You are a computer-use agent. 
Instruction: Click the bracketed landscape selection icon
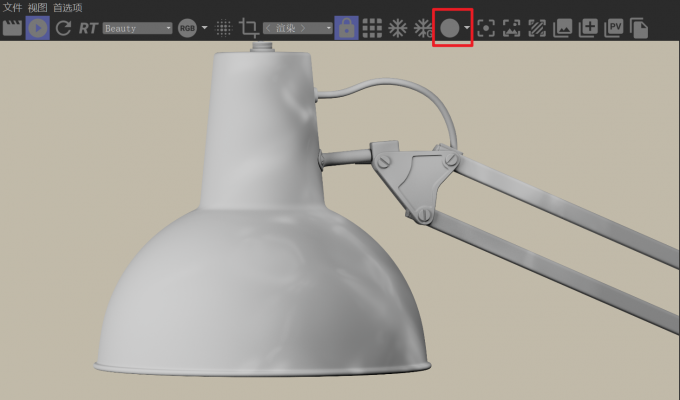[x=511, y=28]
